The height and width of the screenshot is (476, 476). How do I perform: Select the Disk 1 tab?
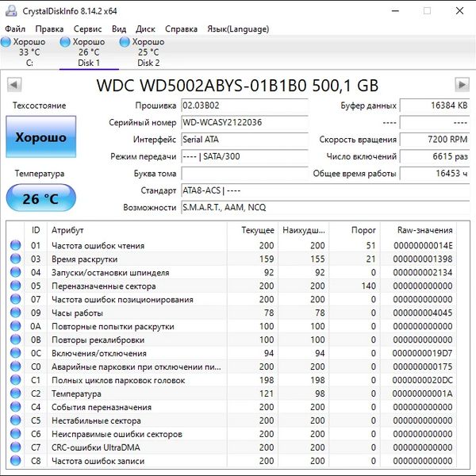(89, 52)
